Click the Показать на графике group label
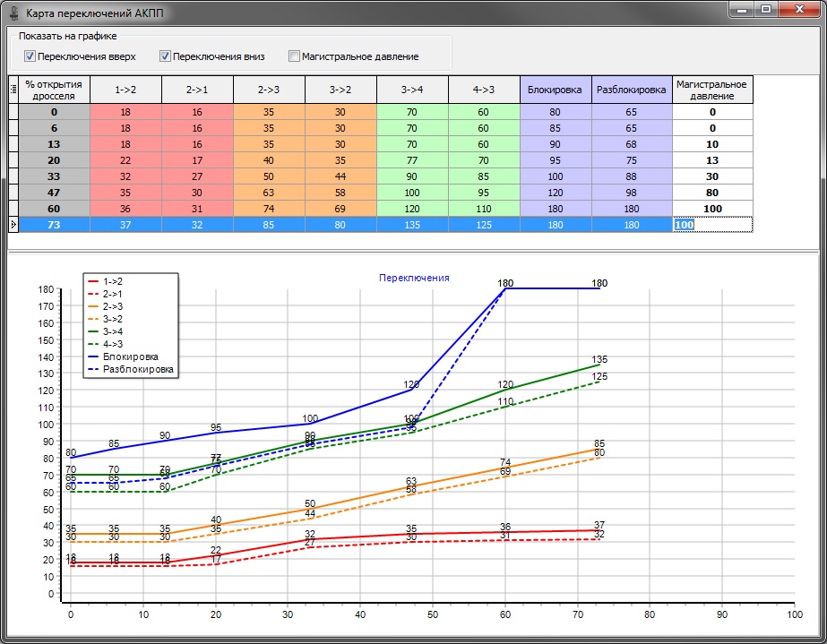The height and width of the screenshot is (644, 827). pos(68,37)
